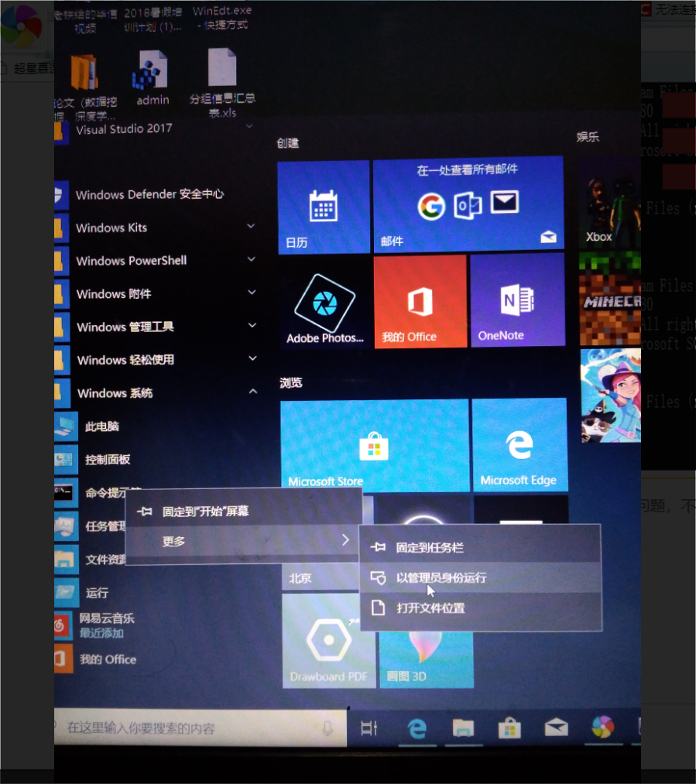Click the 任务管理器 icon in the app list

click(66, 526)
